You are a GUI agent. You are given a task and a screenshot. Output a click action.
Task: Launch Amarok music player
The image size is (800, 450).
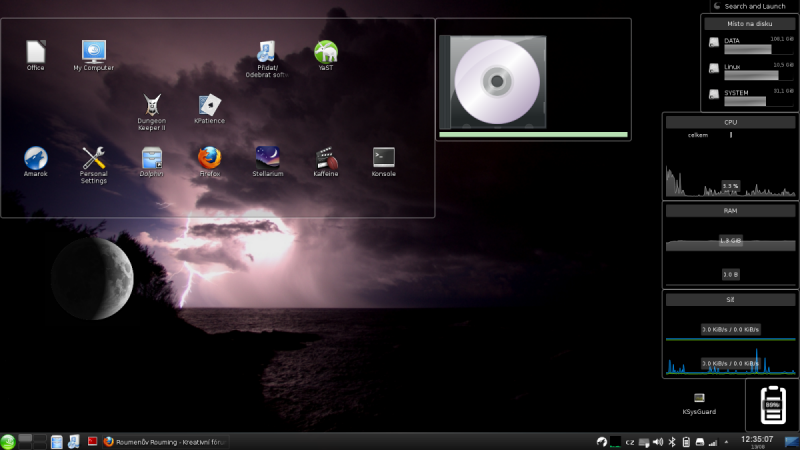point(35,158)
